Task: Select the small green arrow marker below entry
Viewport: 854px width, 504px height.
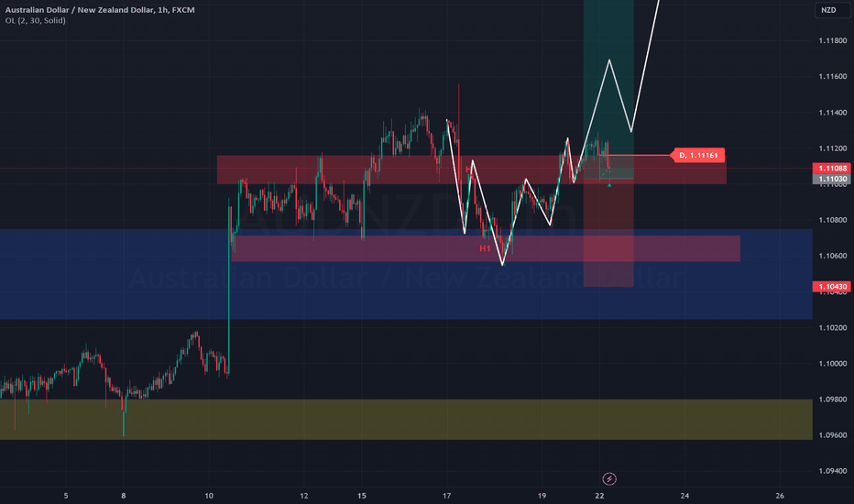Action: [x=609, y=185]
